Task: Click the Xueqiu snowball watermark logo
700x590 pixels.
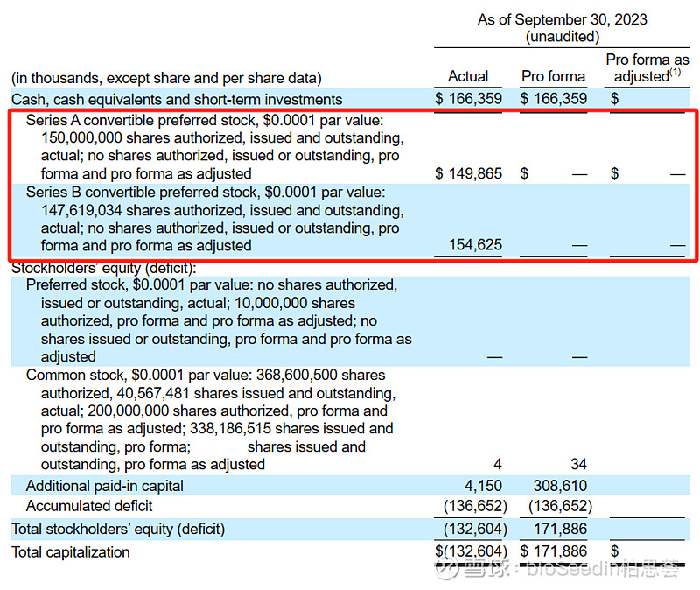Action: (x=451, y=571)
